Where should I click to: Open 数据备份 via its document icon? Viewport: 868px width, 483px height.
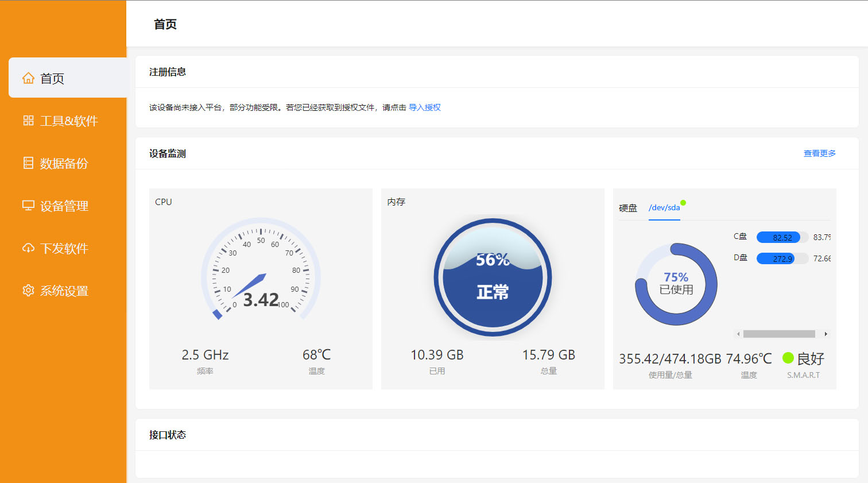point(28,163)
